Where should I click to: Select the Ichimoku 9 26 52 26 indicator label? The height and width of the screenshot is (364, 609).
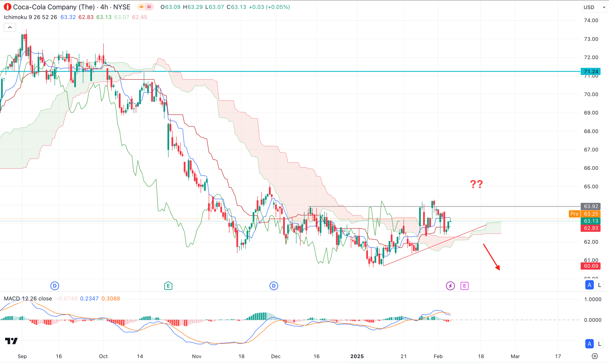pos(30,17)
